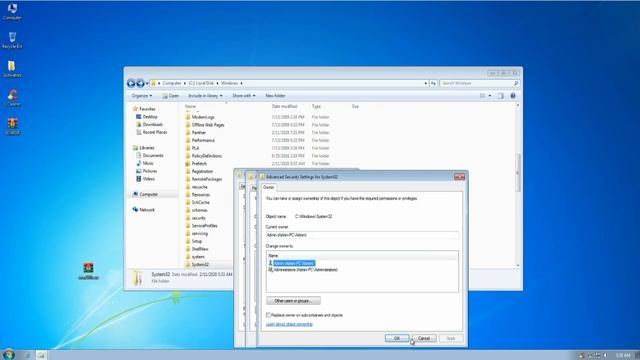Viewport: 640px width, 360px height.
Task: Select the ModemLogs folder
Action: pyautogui.click(x=200, y=117)
